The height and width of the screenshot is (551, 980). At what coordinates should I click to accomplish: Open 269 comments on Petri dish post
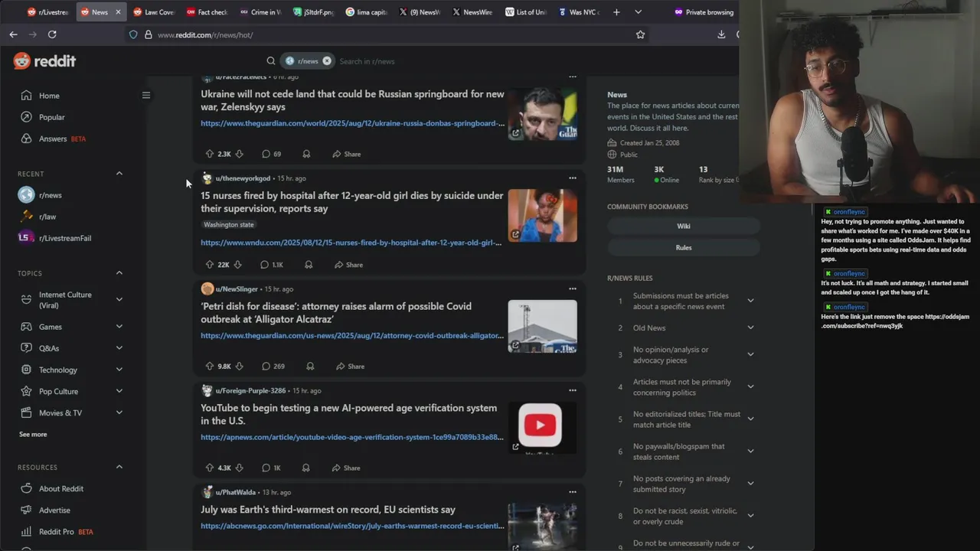pos(273,367)
